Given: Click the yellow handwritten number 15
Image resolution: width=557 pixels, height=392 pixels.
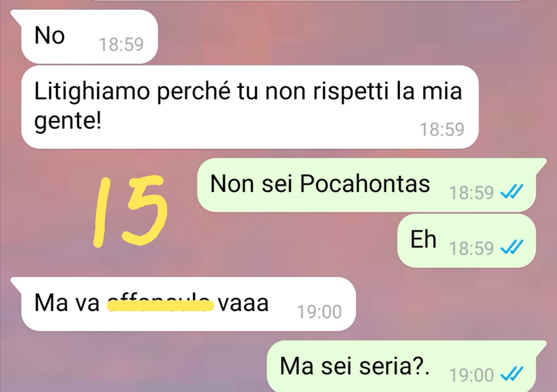Looking at the screenshot, I should (x=130, y=210).
